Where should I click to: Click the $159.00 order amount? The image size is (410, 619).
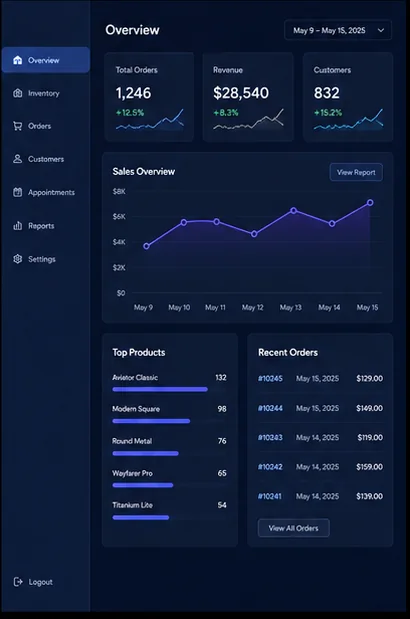pyautogui.click(x=369, y=467)
